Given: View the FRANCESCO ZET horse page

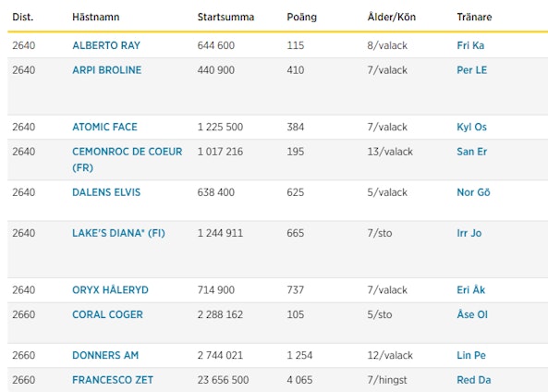Looking at the screenshot, I should (x=113, y=380).
